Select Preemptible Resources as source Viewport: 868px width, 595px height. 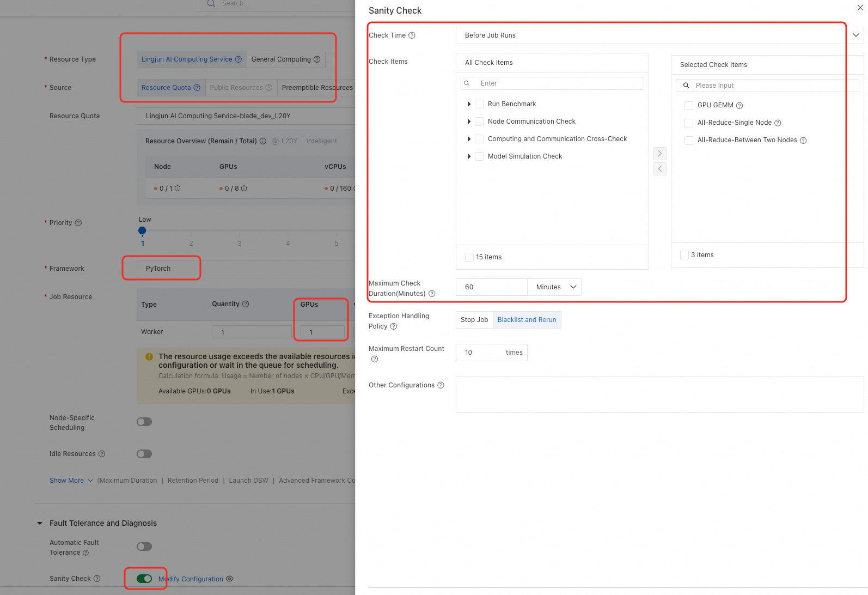pos(317,88)
